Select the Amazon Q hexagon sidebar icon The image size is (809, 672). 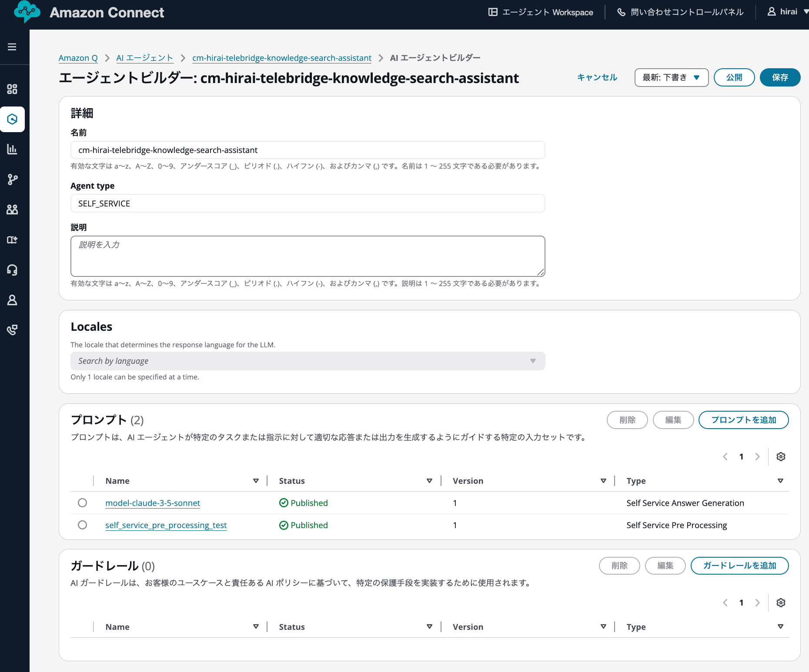(12, 119)
